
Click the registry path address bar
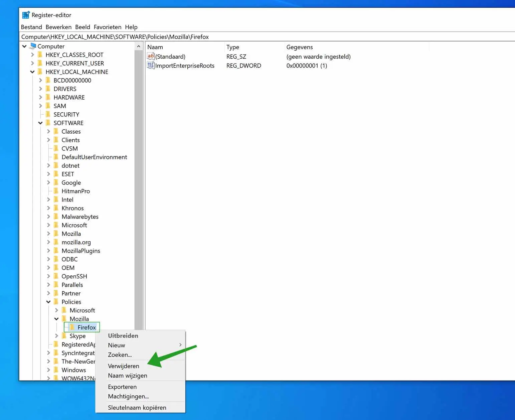point(267,37)
